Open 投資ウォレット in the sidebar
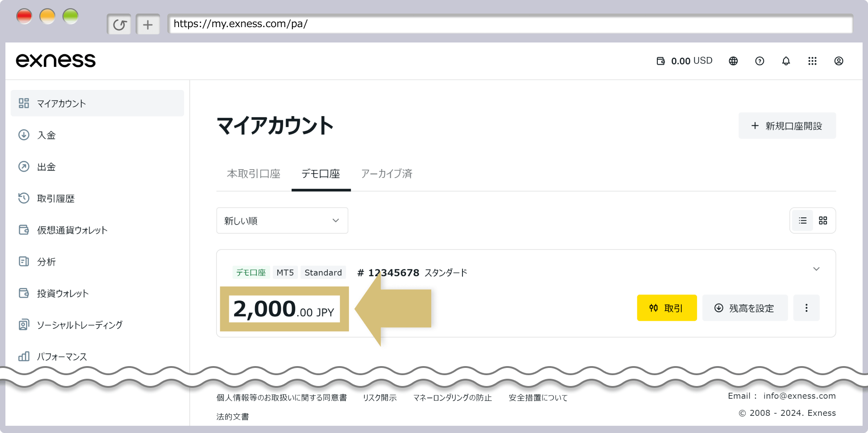Screen dimensions: 868x433 point(97,293)
